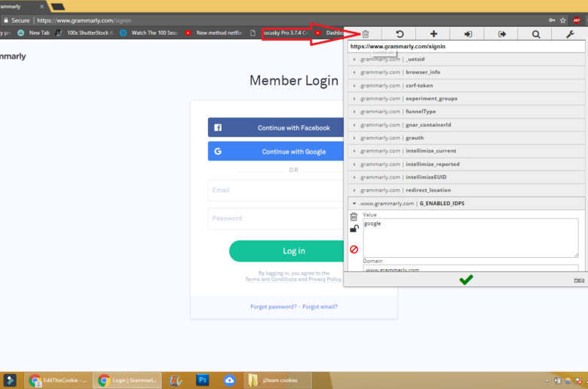
Task: Open the Forgot email? link
Action: click(x=320, y=307)
